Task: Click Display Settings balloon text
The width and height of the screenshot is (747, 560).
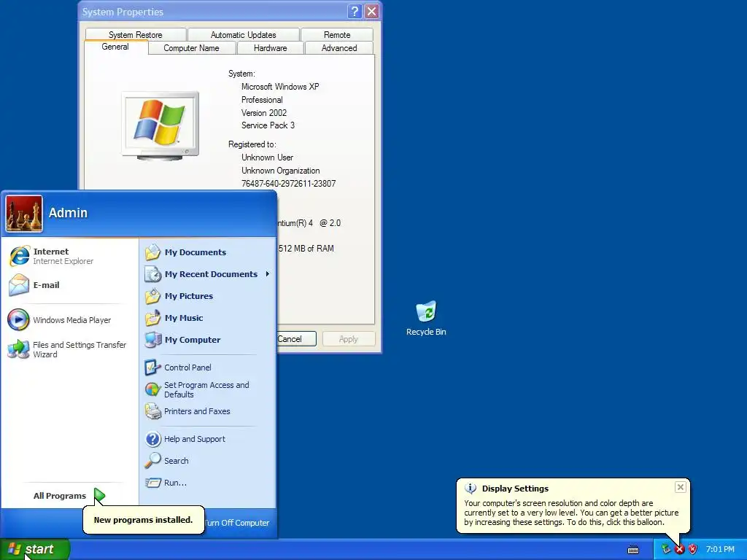Action: point(571,513)
